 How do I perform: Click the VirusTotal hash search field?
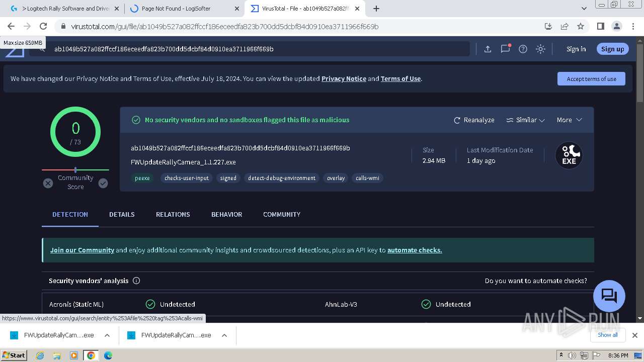tap(249, 49)
